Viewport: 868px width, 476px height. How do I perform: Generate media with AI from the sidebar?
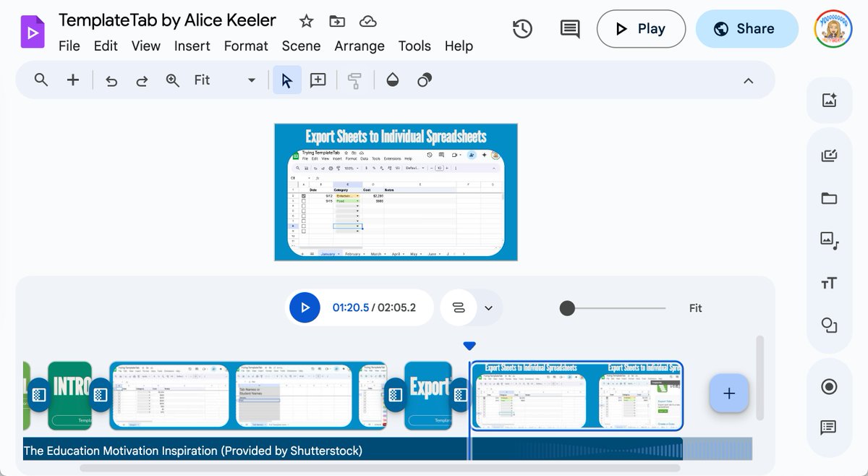coord(829,101)
